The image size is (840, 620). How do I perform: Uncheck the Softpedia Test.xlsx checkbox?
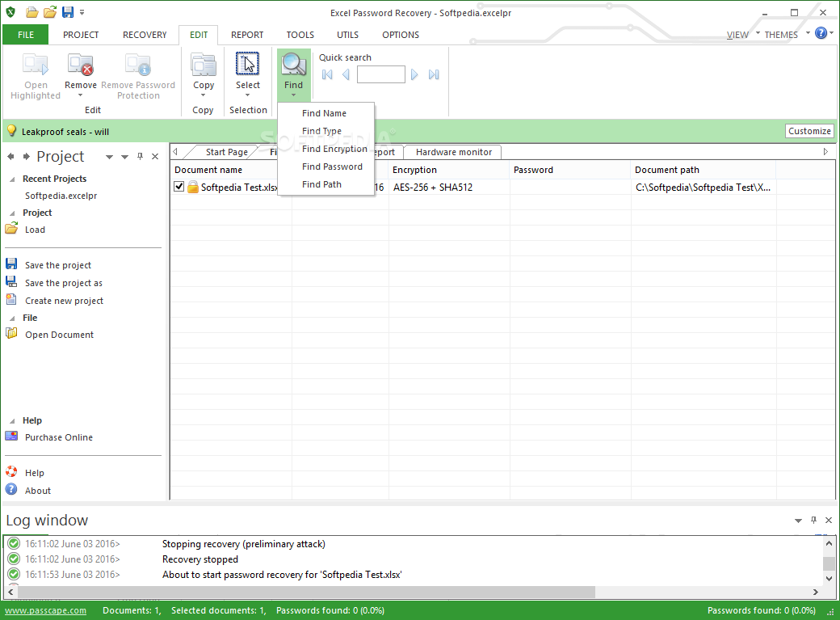[x=179, y=187]
